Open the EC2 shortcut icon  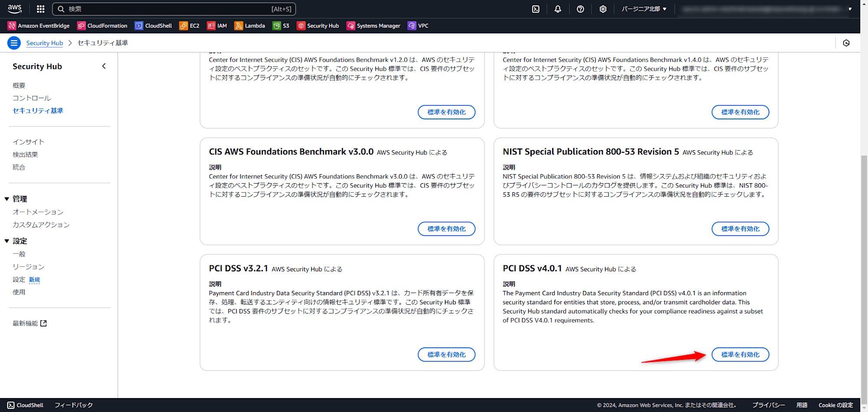coord(184,26)
